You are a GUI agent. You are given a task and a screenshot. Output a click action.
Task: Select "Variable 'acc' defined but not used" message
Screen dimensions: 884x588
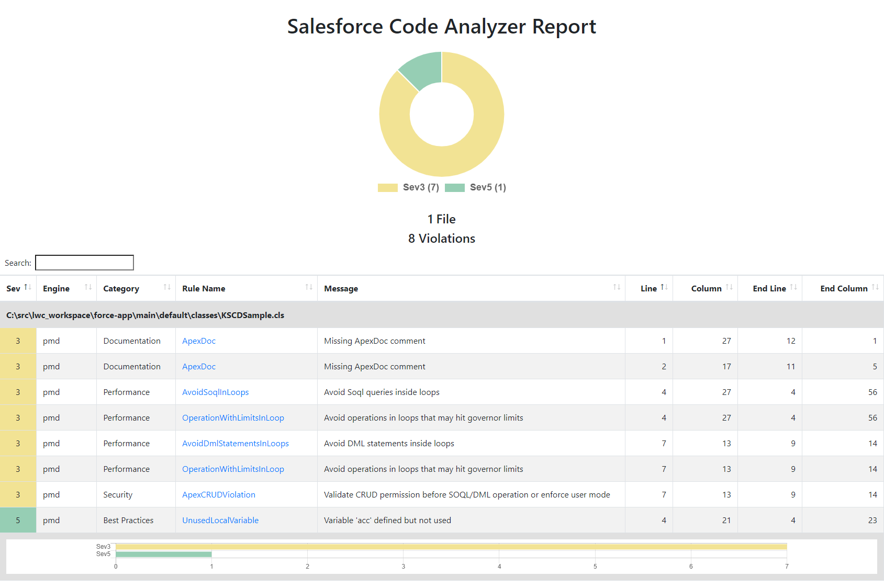click(x=387, y=521)
